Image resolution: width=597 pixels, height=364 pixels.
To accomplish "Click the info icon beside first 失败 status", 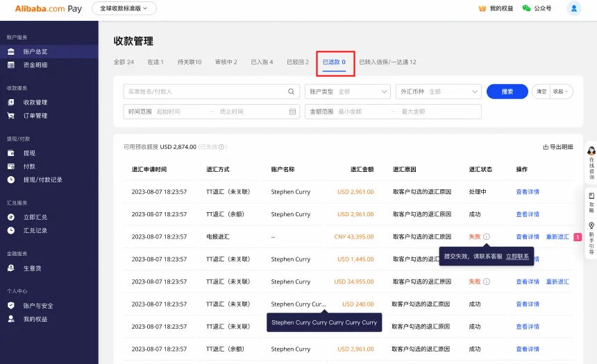I will 487,237.
